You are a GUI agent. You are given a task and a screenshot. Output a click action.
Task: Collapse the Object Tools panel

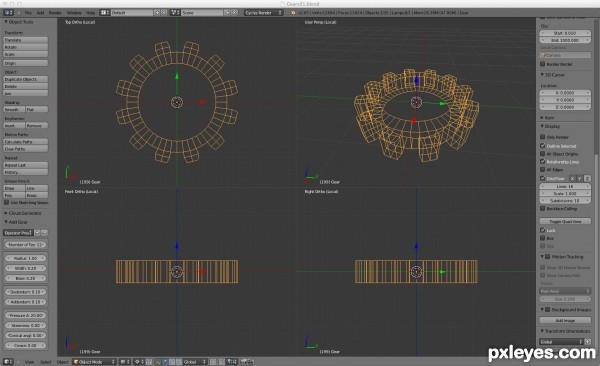point(6,22)
